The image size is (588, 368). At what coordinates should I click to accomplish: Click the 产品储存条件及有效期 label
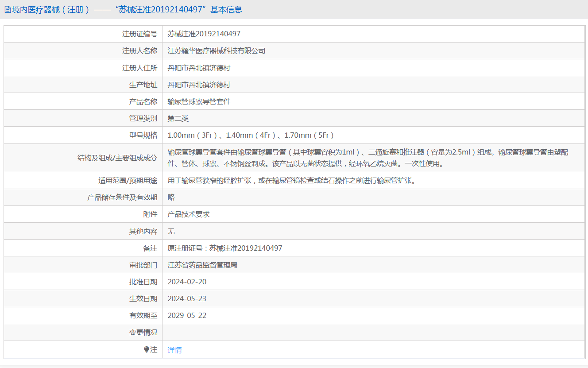click(123, 198)
